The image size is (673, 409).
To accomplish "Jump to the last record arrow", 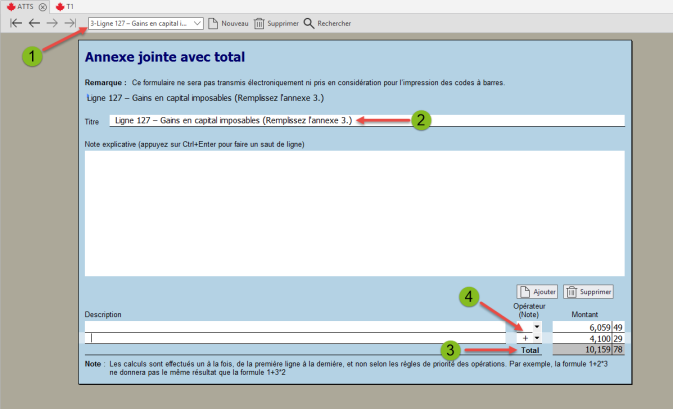I will [x=71, y=22].
